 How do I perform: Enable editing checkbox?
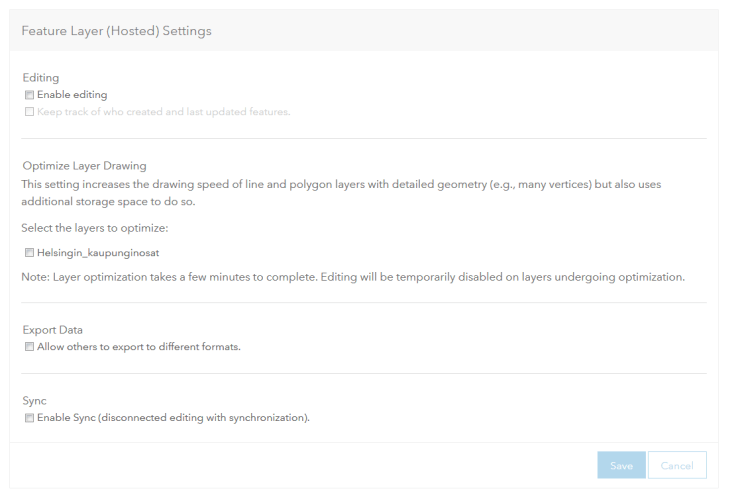click(29, 95)
